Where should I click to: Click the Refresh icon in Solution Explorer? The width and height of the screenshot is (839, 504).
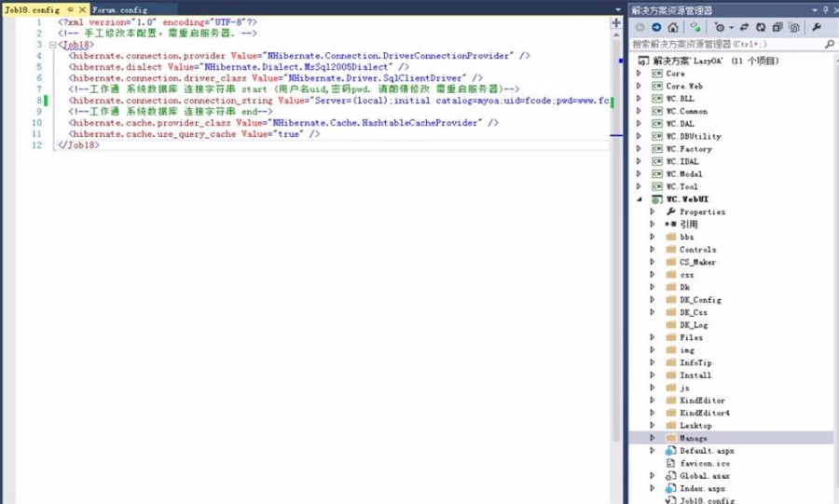click(762, 28)
